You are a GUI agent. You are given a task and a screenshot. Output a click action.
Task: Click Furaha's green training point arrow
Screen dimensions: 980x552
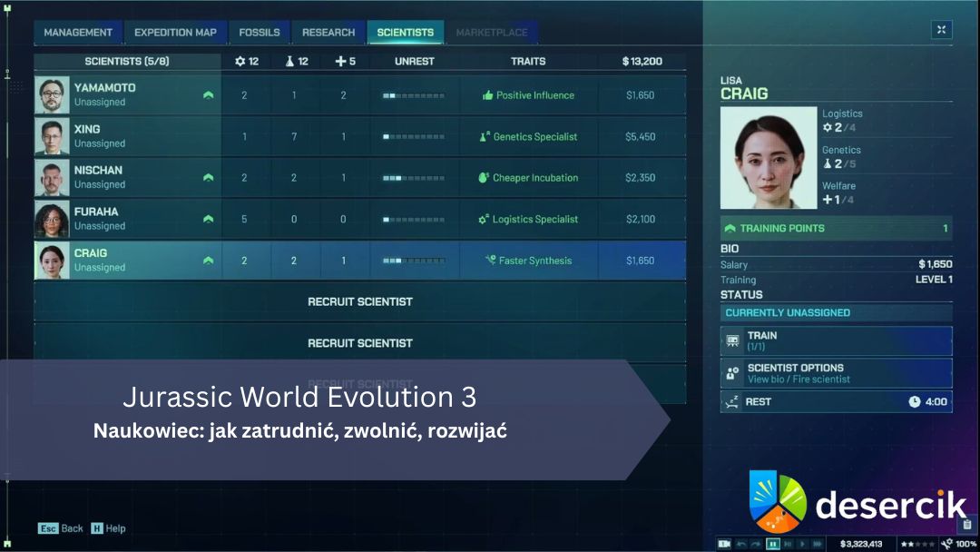pos(208,219)
